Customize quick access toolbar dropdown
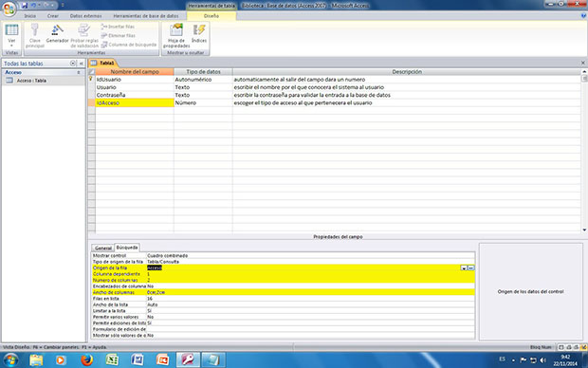The height and width of the screenshot is (368, 588). (63, 6)
